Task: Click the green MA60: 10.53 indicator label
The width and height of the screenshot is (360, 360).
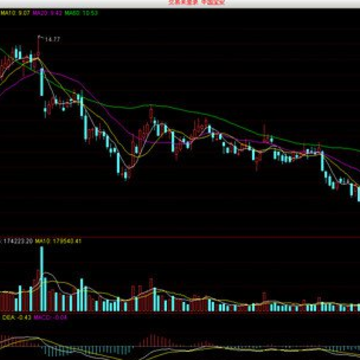Action: tap(81, 13)
